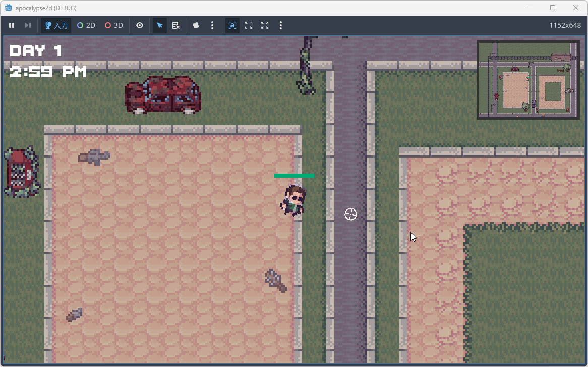The height and width of the screenshot is (367, 588).
Task: Pause the running game
Action: 12,25
